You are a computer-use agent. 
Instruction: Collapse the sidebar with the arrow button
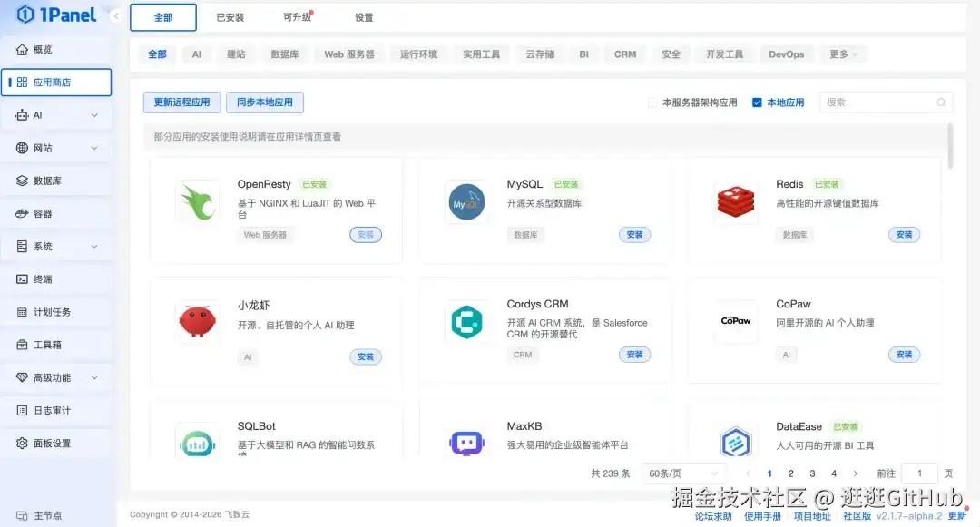click(115, 16)
